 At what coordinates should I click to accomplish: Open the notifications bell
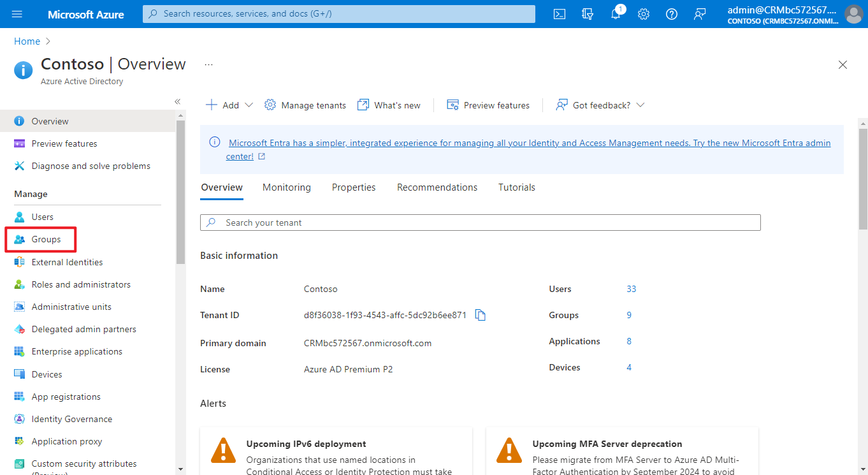click(615, 13)
